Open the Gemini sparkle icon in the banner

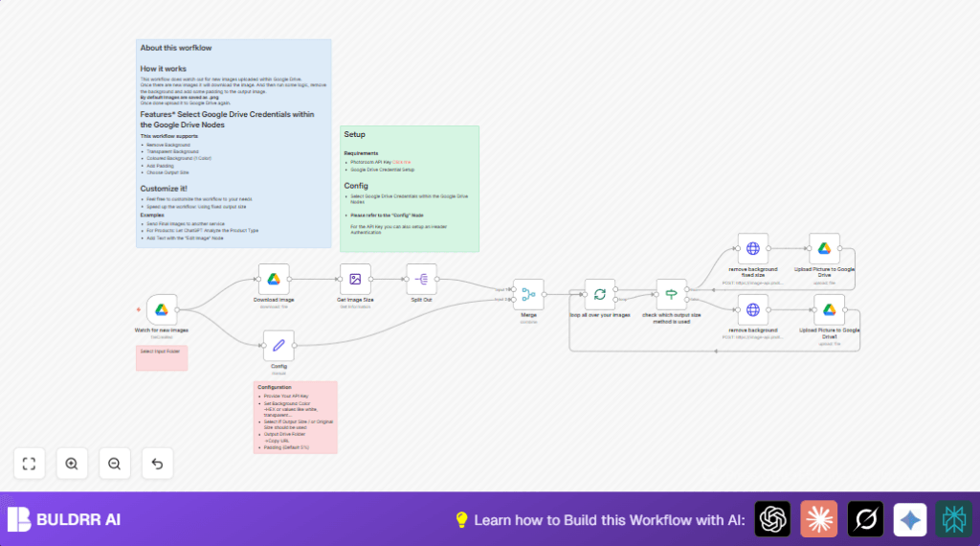910,519
